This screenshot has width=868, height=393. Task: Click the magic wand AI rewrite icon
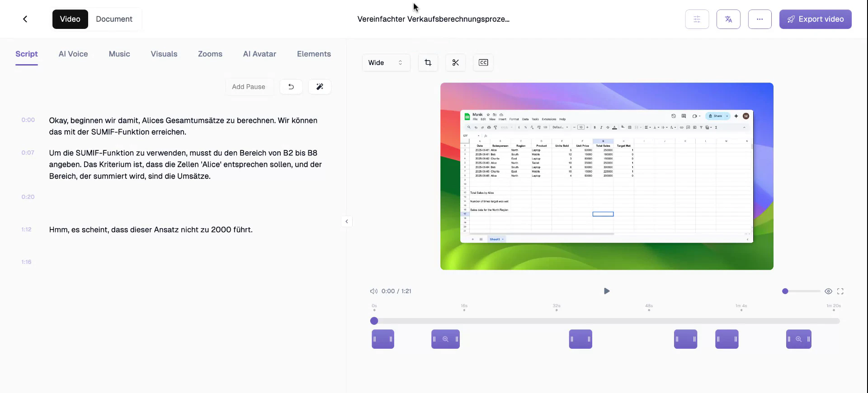[320, 87]
